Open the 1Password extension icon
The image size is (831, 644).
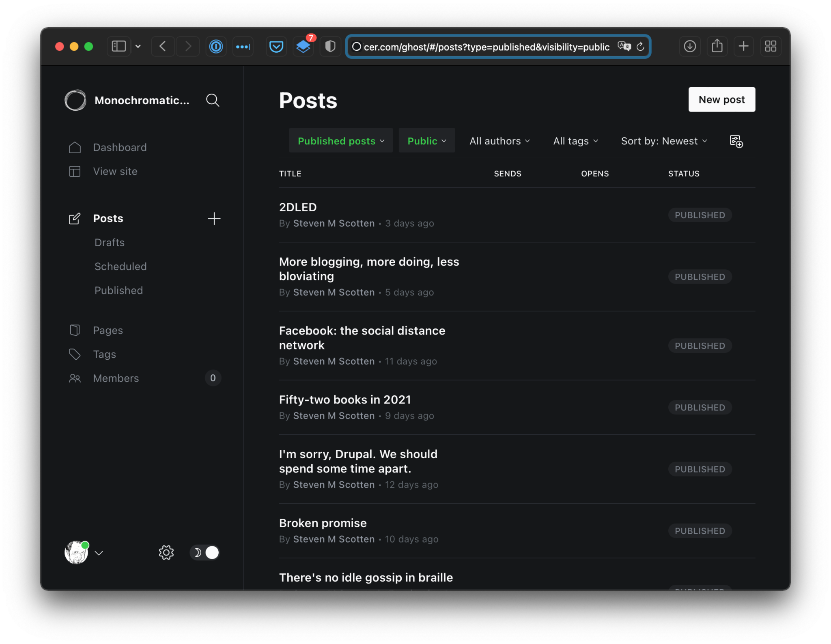(216, 46)
